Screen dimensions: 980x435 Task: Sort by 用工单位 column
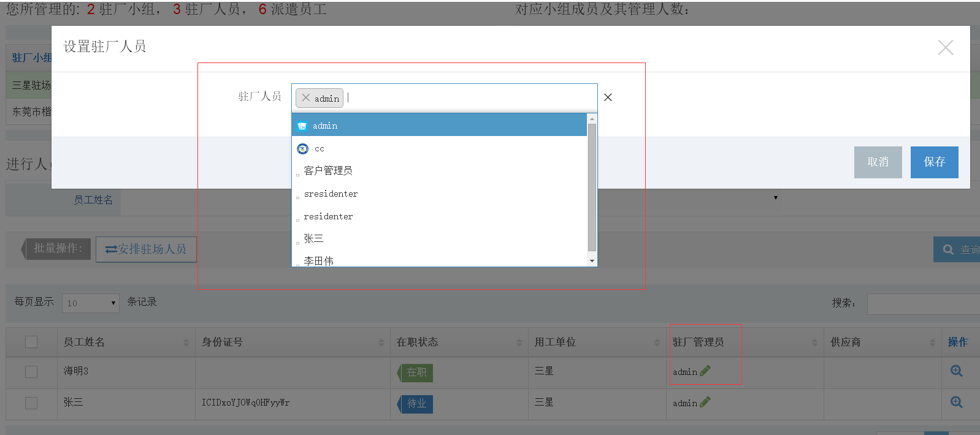597,342
